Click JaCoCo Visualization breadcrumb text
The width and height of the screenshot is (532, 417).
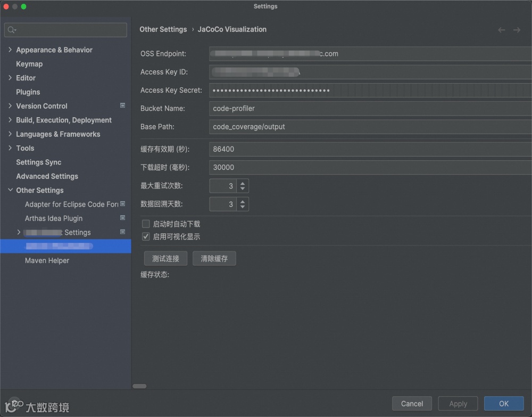point(232,29)
